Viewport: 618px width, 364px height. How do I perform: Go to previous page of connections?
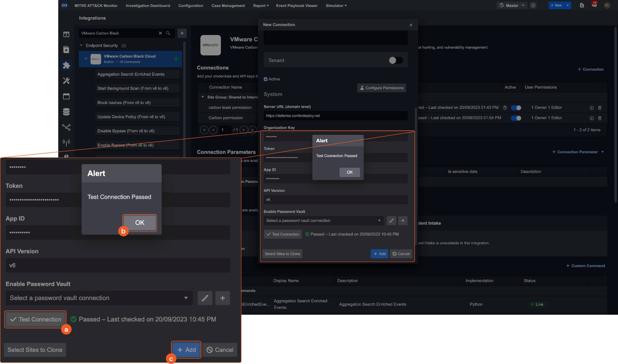coord(213,130)
